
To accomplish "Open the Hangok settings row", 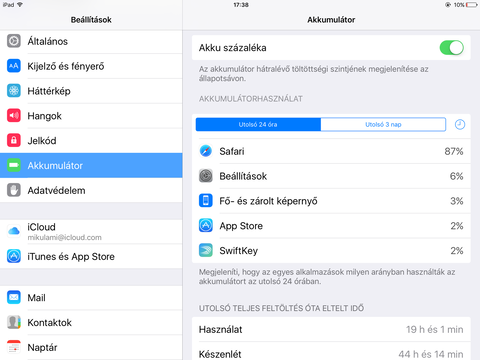I will [91, 116].
